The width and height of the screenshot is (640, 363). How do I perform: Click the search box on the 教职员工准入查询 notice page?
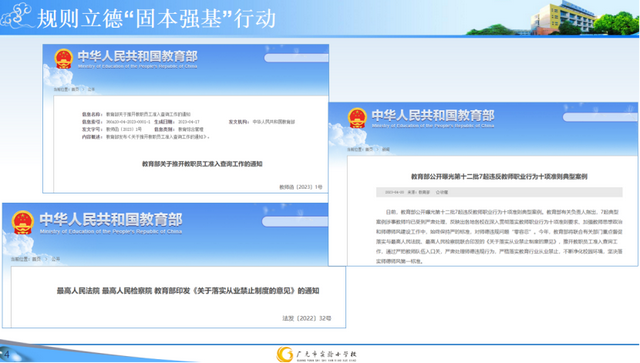point(296,58)
